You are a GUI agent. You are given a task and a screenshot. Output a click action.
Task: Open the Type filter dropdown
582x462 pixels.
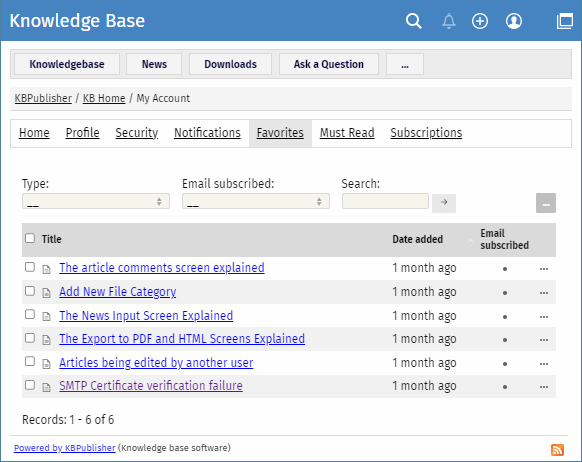pos(96,201)
